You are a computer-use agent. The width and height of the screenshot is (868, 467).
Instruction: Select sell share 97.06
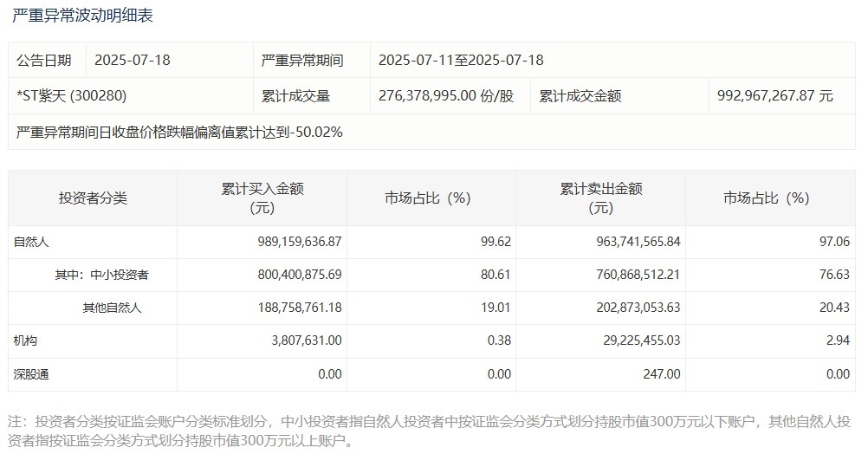coord(834,242)
